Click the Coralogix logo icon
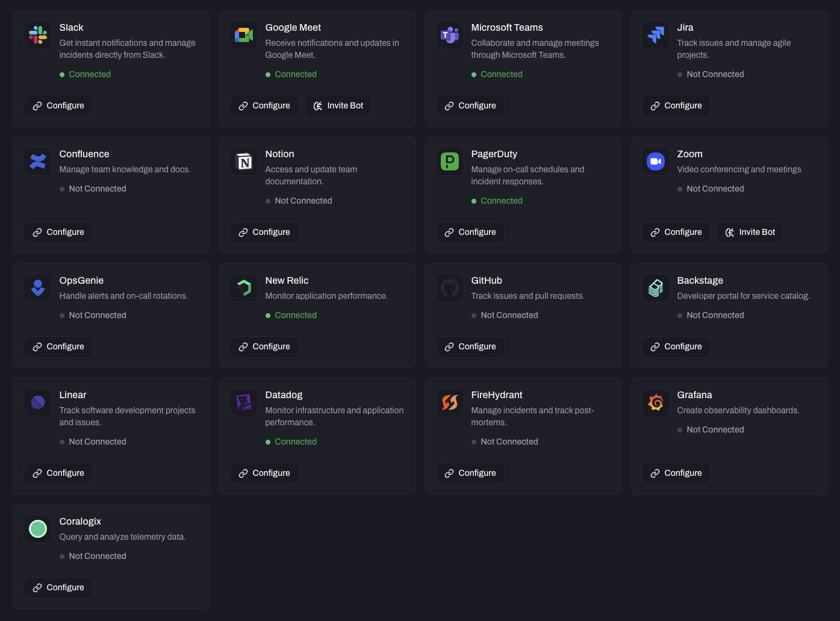 pos(38,529)
